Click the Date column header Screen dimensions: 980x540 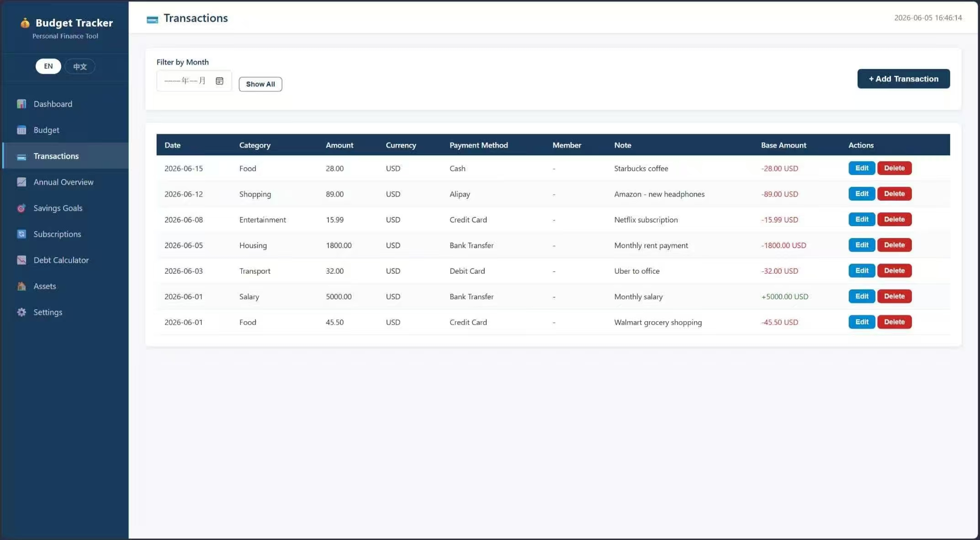[172, 145]
